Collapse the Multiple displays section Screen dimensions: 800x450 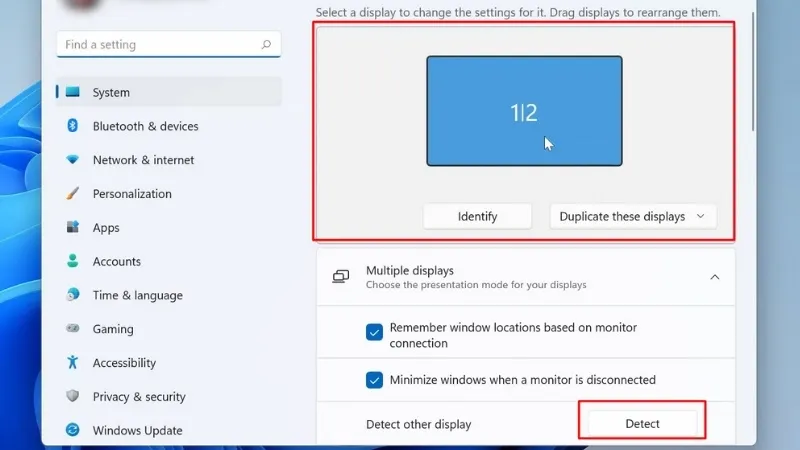point(714,277)
